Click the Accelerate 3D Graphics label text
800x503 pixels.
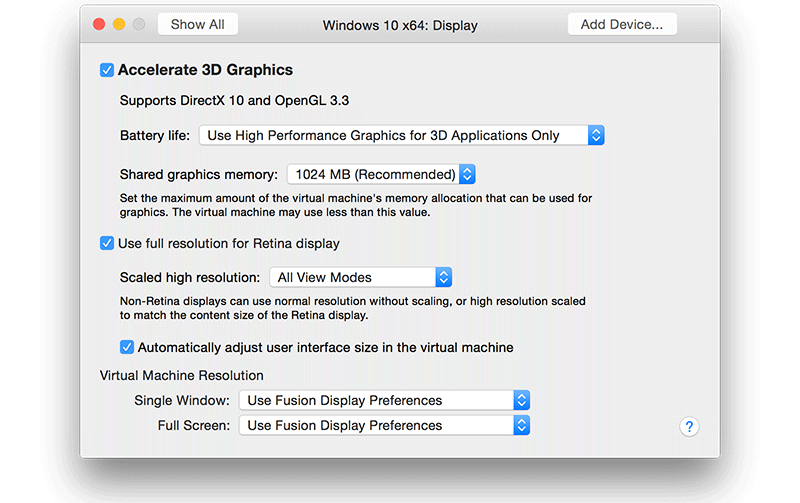(x=205, y=70)
